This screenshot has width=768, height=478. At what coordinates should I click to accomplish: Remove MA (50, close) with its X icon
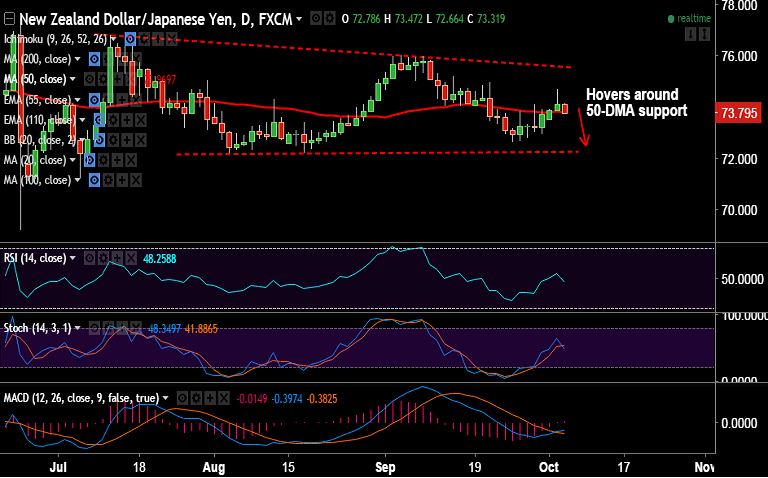click(x=131, y=79)
